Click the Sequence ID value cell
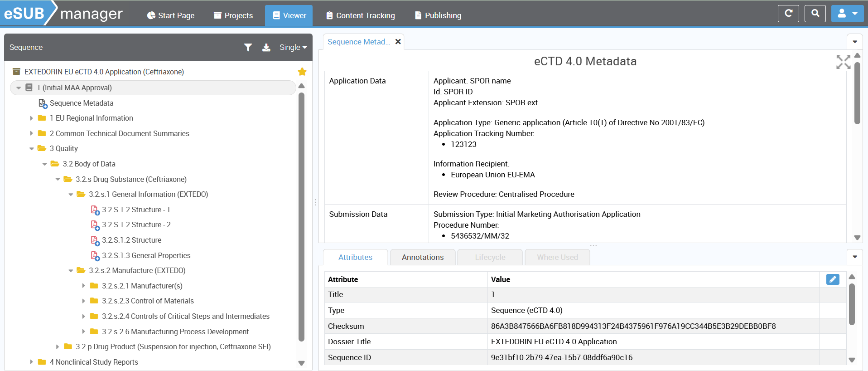 click(653, 357)
